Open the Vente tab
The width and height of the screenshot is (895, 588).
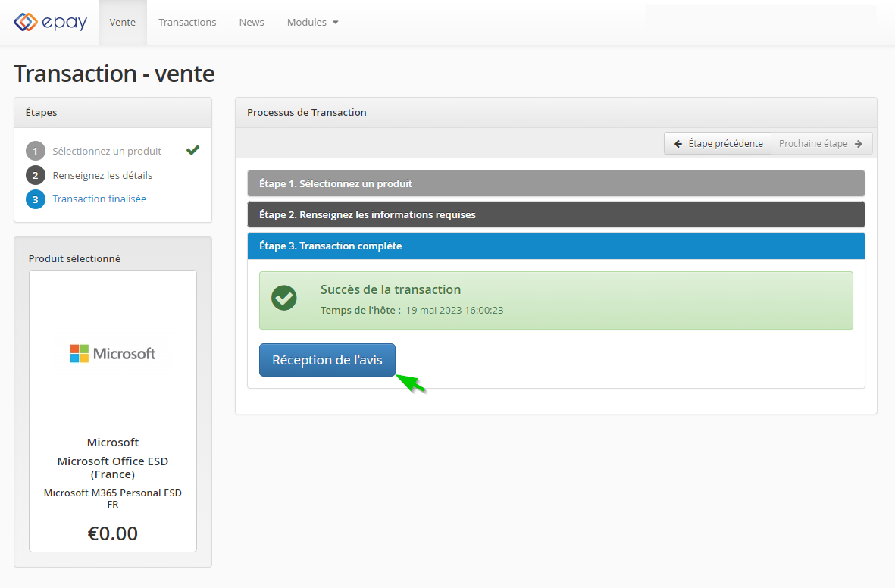[x=123, y=22]
